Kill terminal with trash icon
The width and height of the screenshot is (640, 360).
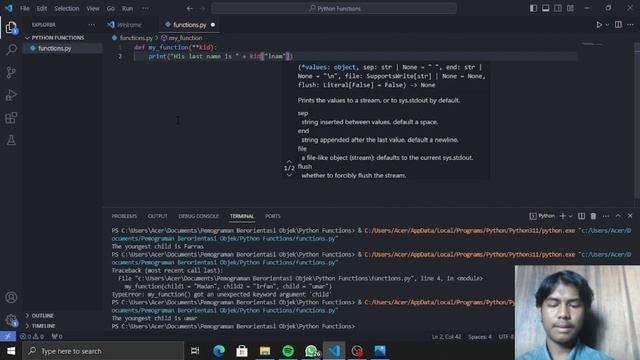593,216
